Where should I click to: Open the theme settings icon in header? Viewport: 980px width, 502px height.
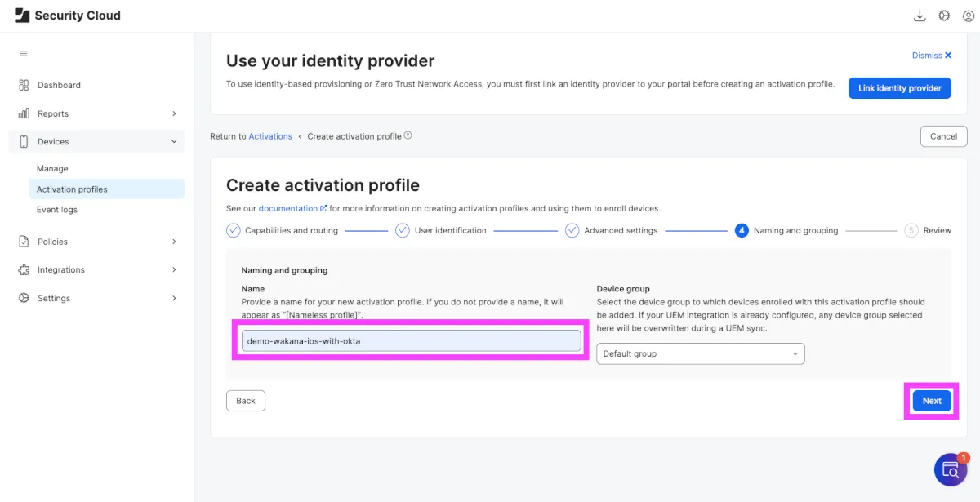pyautogui.click(x=944, y=16)
